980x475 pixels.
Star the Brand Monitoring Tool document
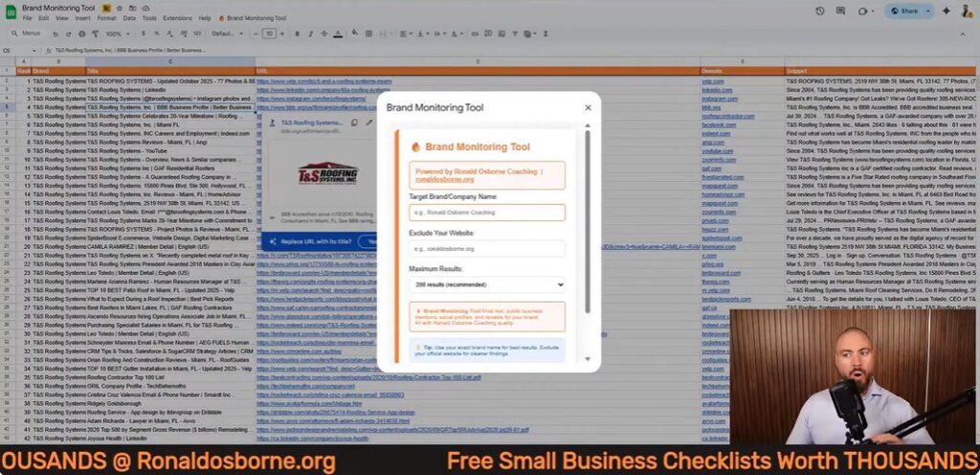(119, 8)
